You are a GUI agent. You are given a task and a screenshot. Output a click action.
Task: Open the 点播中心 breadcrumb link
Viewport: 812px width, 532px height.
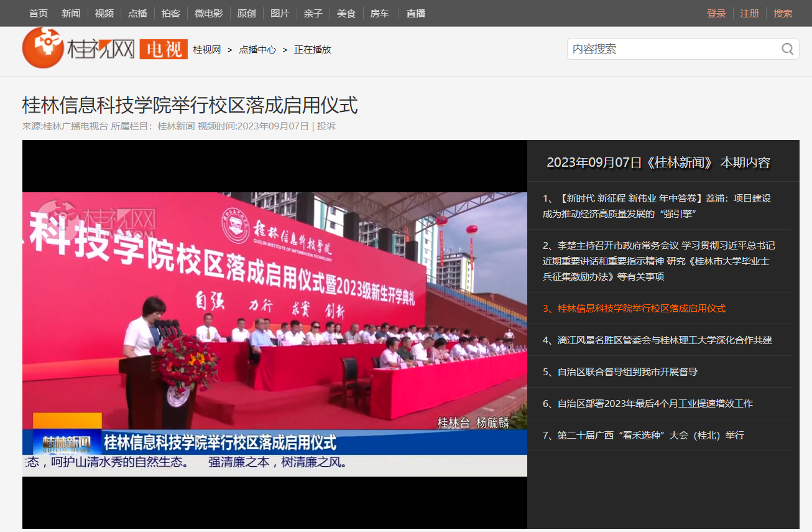(x=257, y=50)
